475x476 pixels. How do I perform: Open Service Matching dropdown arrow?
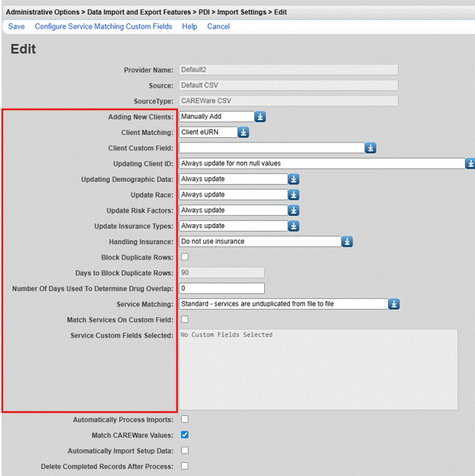(x=394, y=304)
